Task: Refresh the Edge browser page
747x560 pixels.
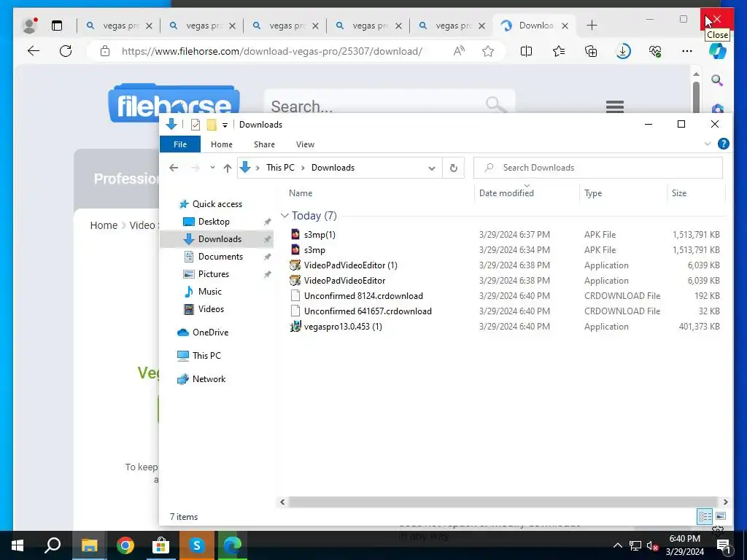Action: pyautogui.click(x=66, y=51)
